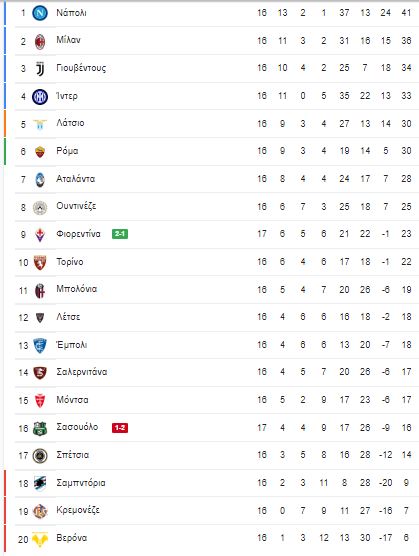
Task: Select the Juventus logo icon
Action: tap(40, 69)
